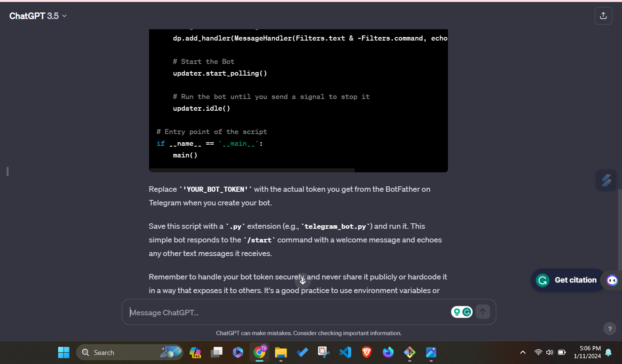Open the Windows Start menu

[64, 353]
